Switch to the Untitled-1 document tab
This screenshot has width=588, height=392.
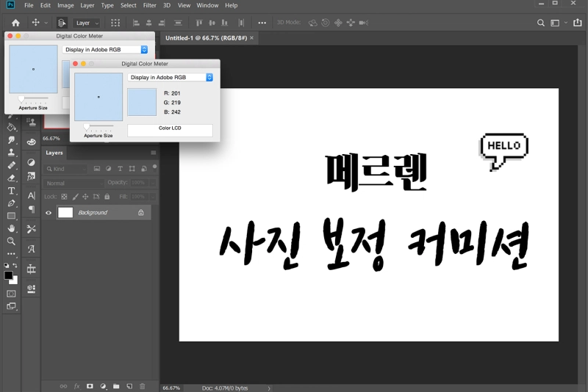point(207,37)
